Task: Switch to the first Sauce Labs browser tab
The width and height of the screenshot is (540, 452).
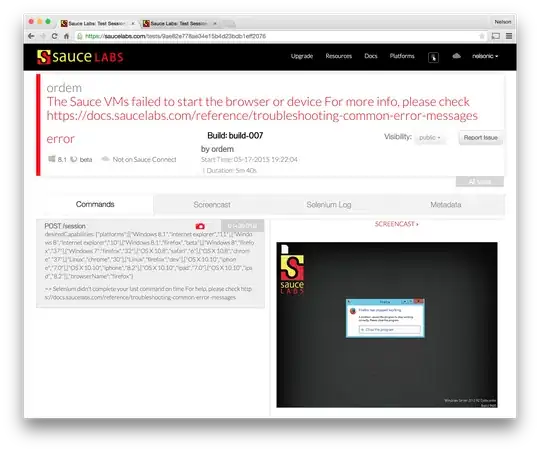Action: (x=97, y=23)
